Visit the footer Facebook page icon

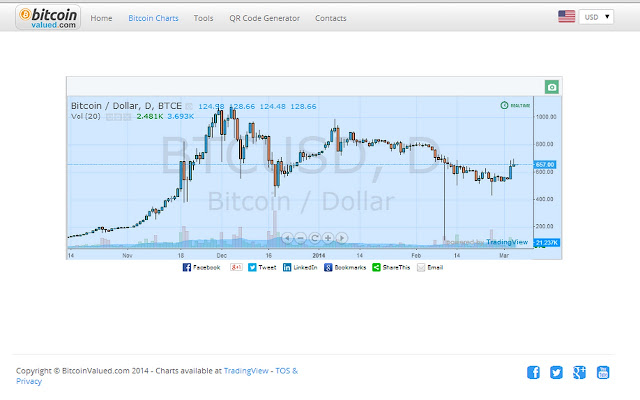[533, 372]
